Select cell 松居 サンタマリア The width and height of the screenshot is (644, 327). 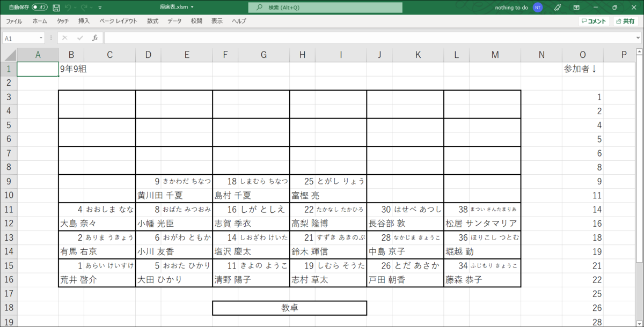click(x=482, y=224)
